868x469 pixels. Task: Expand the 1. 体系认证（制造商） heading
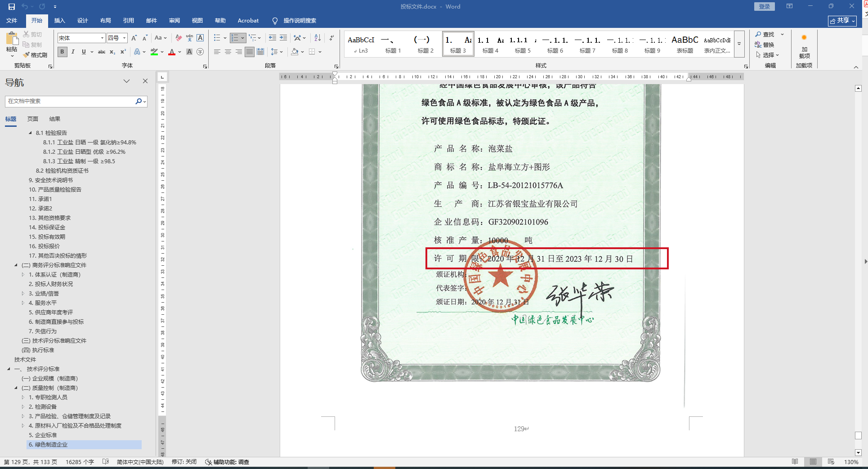(23, 274)
